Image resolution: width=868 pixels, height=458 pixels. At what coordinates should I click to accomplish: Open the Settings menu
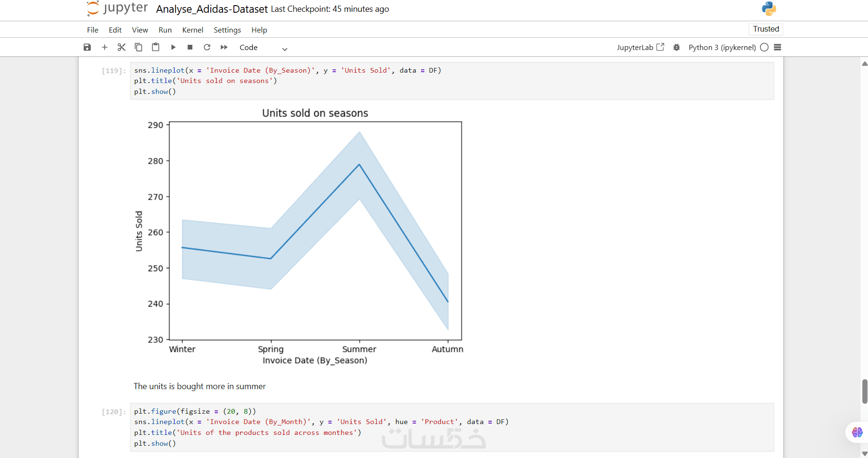click(227, 30)
